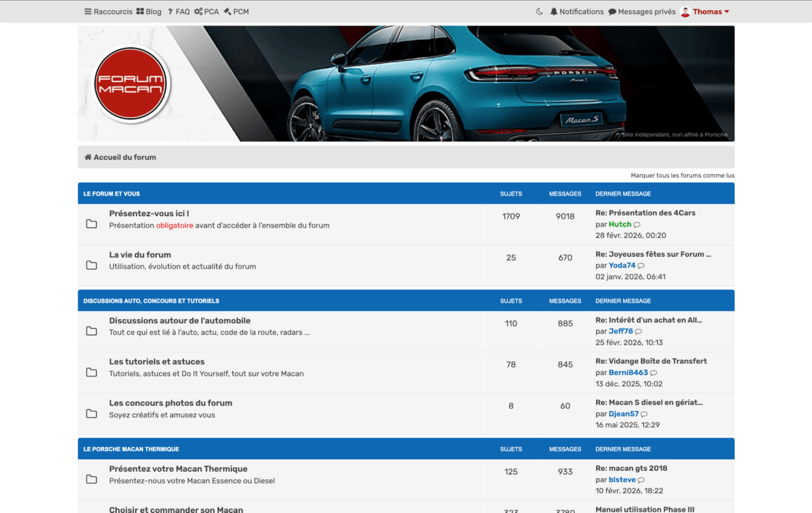The image size is (812, 513).
Task: Open last post Re: Joyeuses fêtes sur Forum
Action: pos(653,254)
